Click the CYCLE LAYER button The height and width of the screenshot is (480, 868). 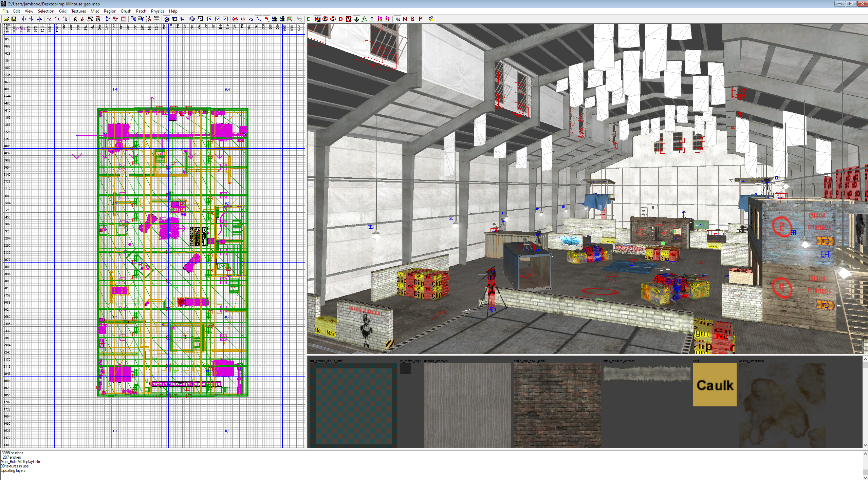point(156,19)
